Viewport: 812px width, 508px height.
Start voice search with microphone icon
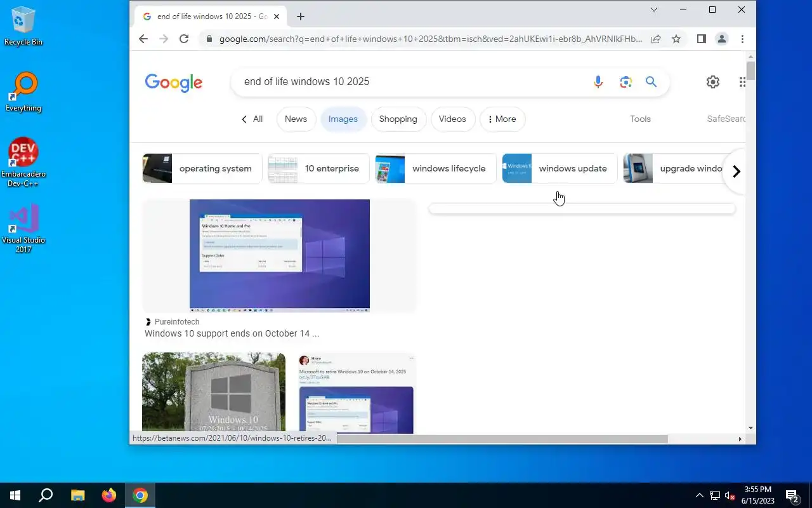pos(598,81)
